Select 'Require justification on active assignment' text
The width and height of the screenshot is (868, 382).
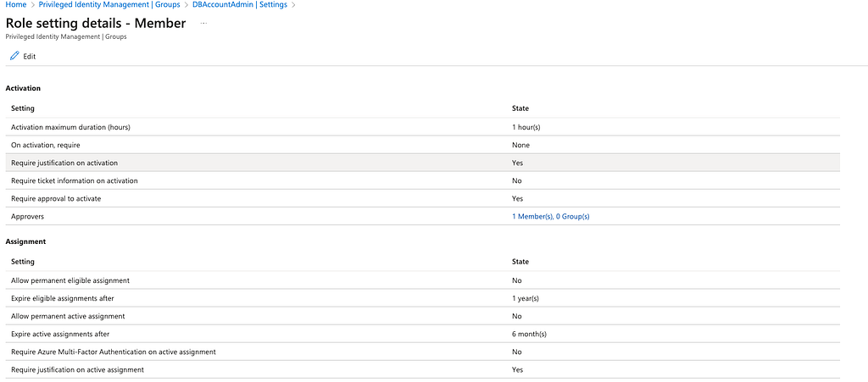click(x=77, y=369)
